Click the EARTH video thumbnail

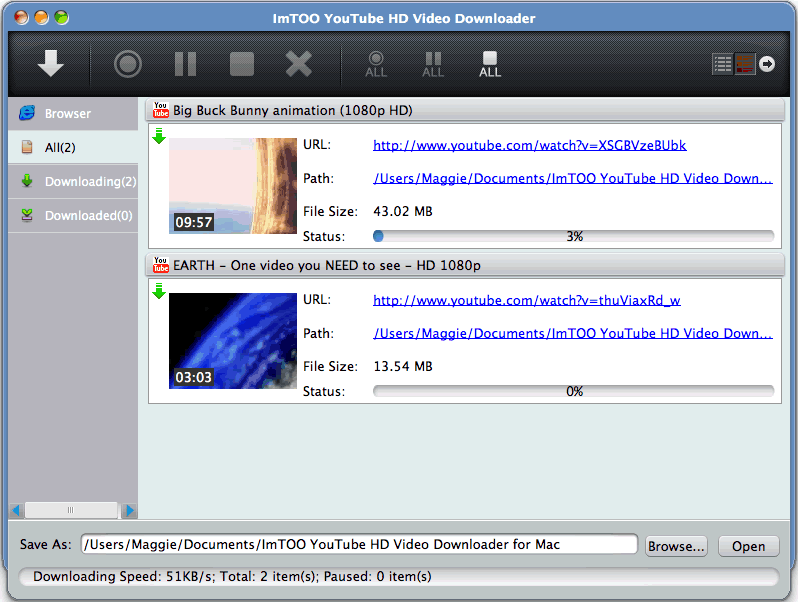233,340
